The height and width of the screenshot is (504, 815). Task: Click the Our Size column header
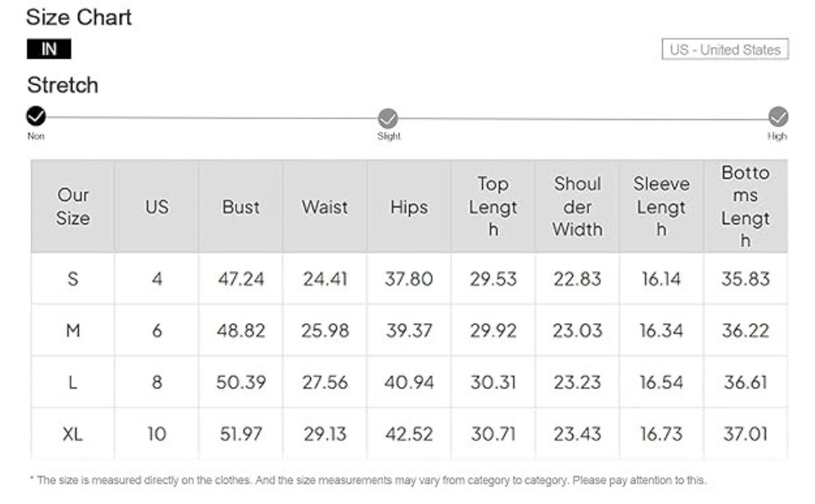pos(73,207)
